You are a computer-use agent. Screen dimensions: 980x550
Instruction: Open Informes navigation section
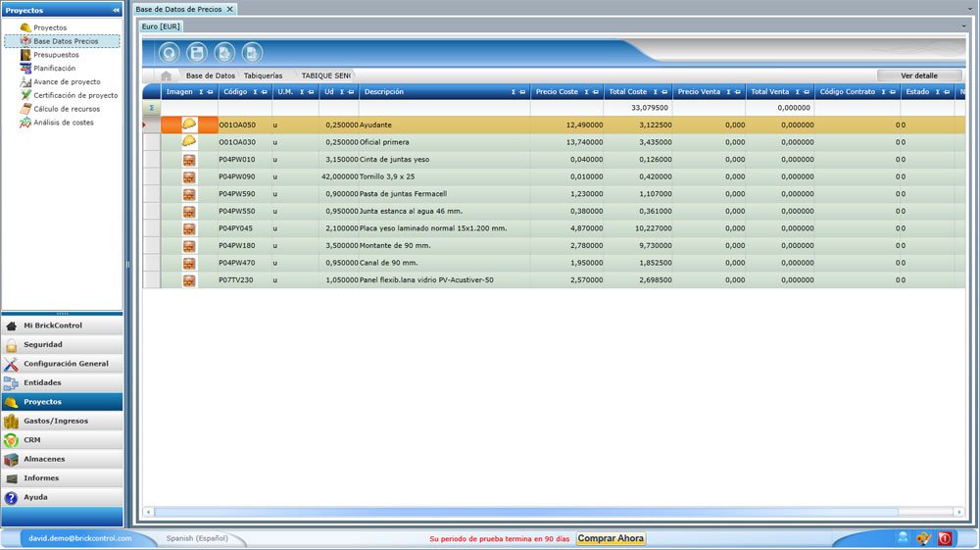click(62, 478)
